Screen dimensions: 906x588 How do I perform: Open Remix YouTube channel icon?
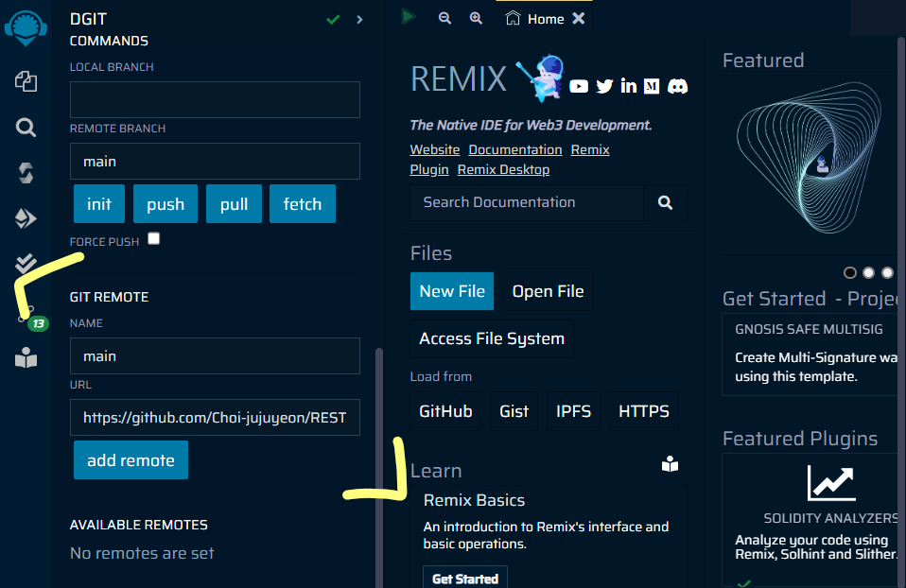(579, 87)
